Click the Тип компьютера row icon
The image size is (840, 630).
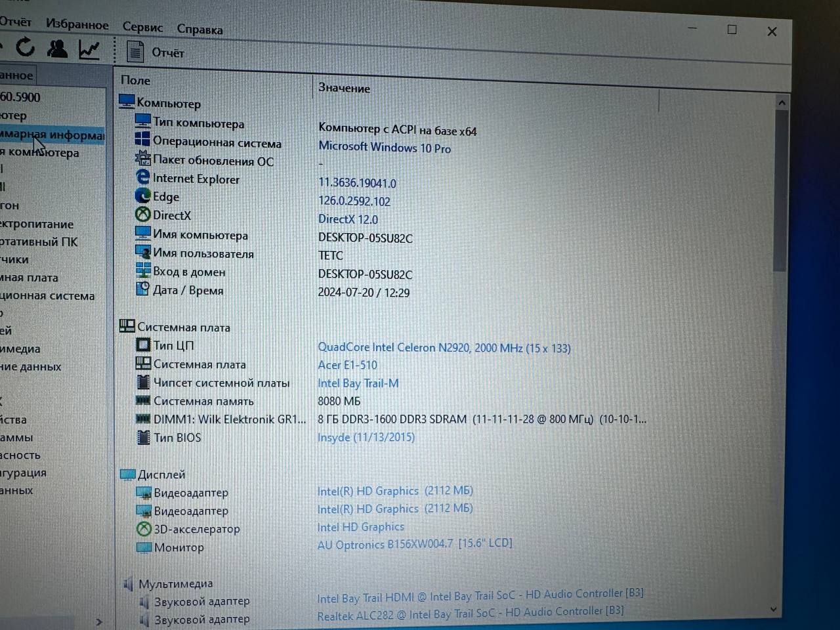pos(142,121)
